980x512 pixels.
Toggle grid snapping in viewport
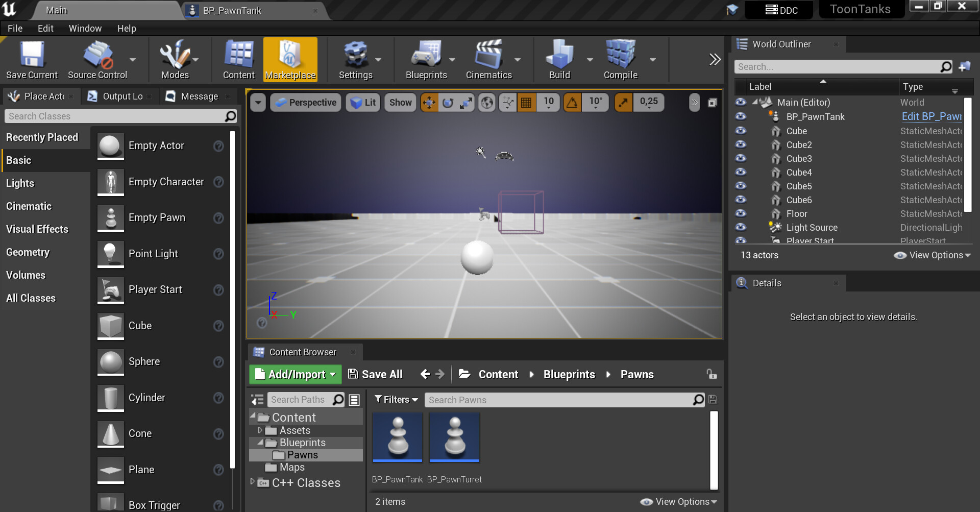point(526,103)
